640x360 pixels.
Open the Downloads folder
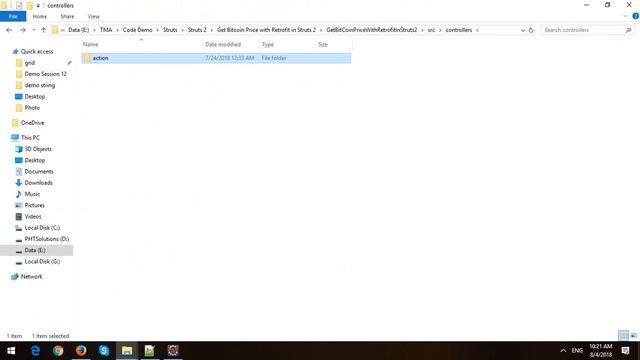[x=38, y=183]
